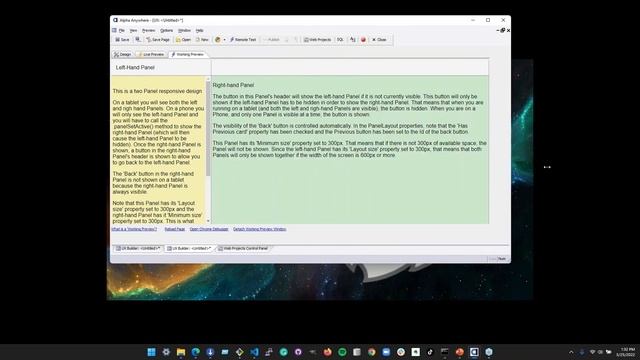Open Firefox from the taskbar
The image size is (640, 360).
pyautogui.click(x=327, y=352)
